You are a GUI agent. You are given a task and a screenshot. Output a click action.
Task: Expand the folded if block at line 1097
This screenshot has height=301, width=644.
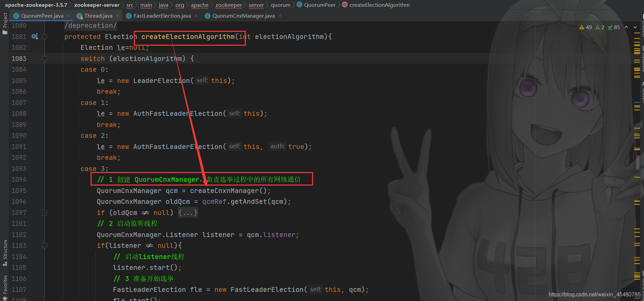44,213
